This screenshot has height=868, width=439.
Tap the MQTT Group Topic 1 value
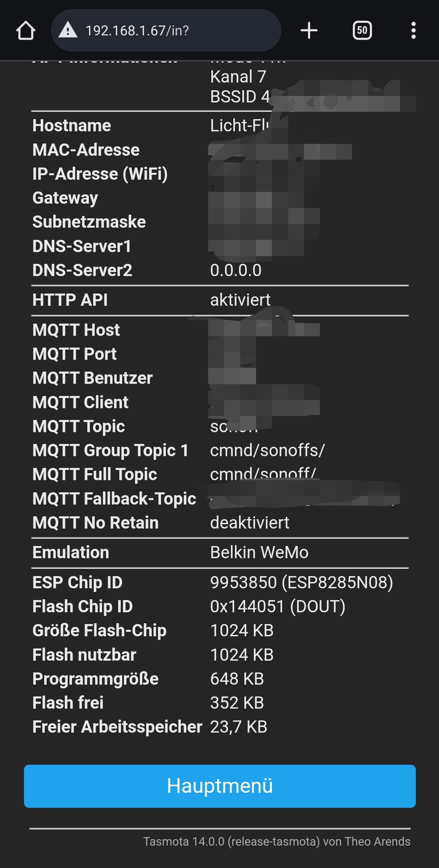pos(267,450)
